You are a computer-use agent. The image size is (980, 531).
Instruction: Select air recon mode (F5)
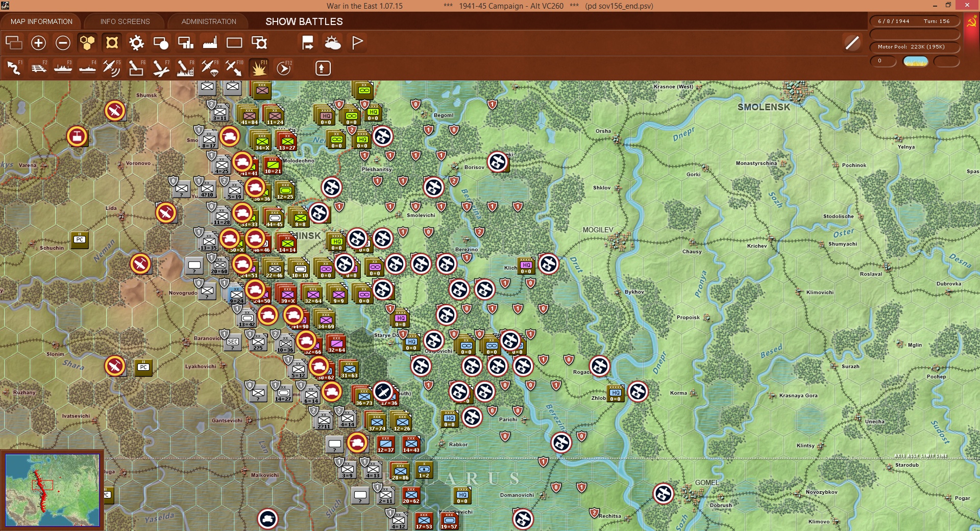112,68
